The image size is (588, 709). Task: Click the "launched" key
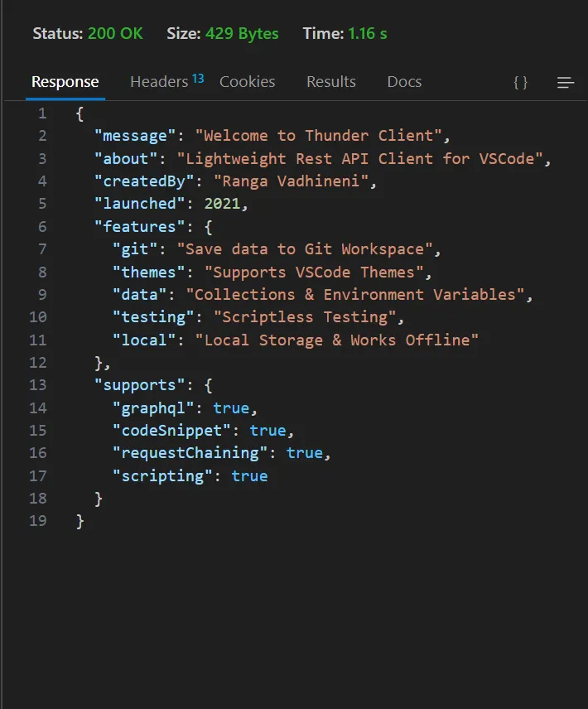pos(139,204)
